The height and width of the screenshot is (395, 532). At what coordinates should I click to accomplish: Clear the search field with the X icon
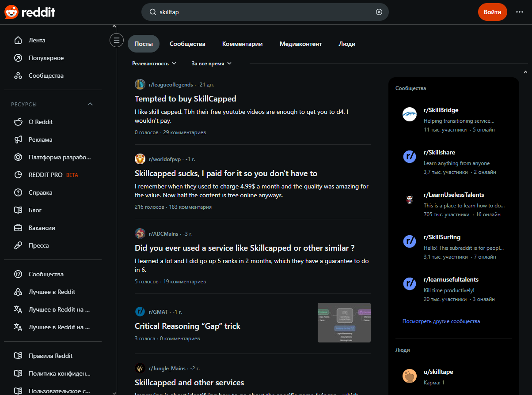click(x=379, y=12)
